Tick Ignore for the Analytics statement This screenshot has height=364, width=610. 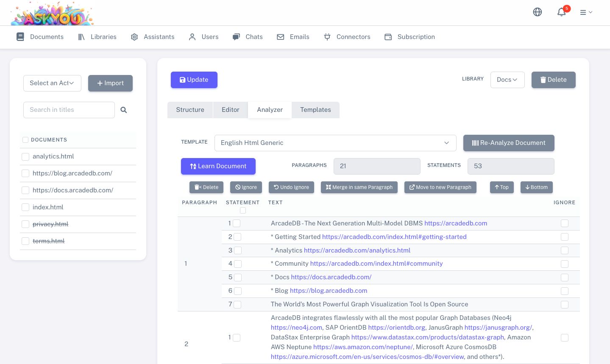[x=565, y=250]
